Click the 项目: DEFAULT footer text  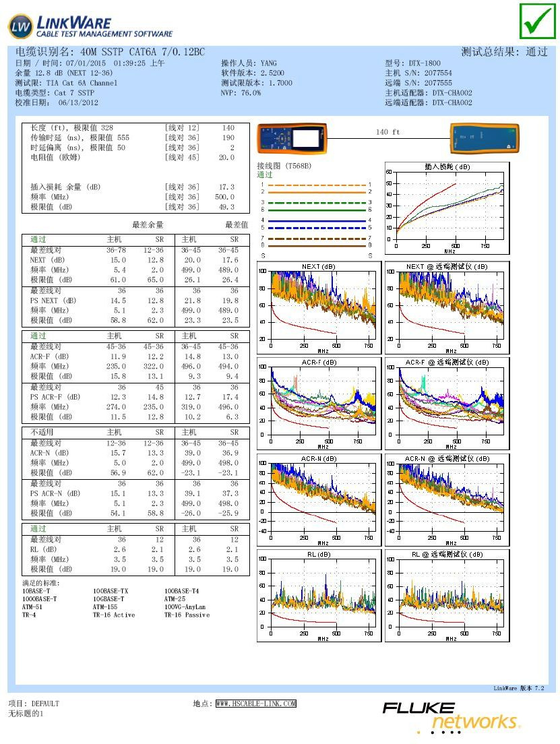(34, 703)
